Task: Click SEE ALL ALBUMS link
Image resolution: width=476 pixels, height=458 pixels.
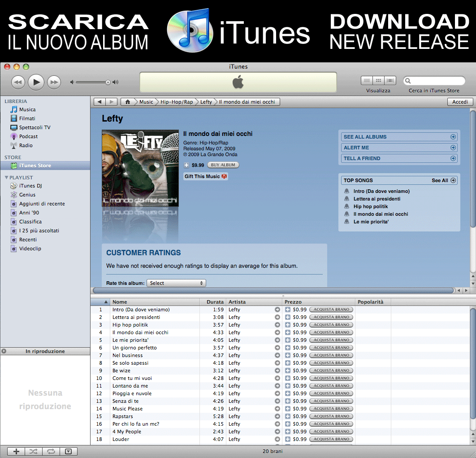Action: coord(399,137)
